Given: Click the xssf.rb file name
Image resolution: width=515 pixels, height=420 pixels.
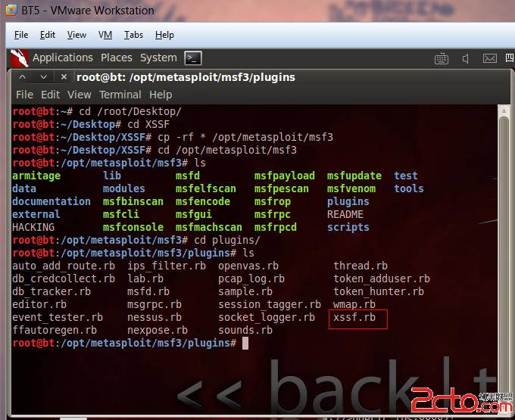Looking at the screenshot, I should pyautogui.click(x=354, y=317).
